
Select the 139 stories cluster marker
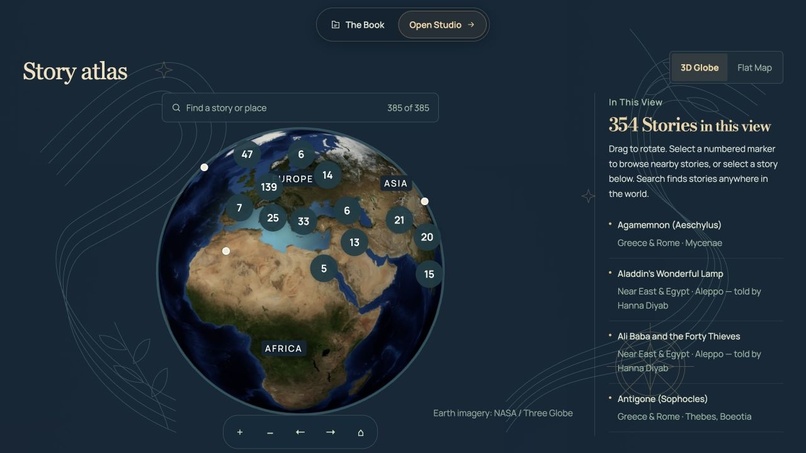pos(269,187)
